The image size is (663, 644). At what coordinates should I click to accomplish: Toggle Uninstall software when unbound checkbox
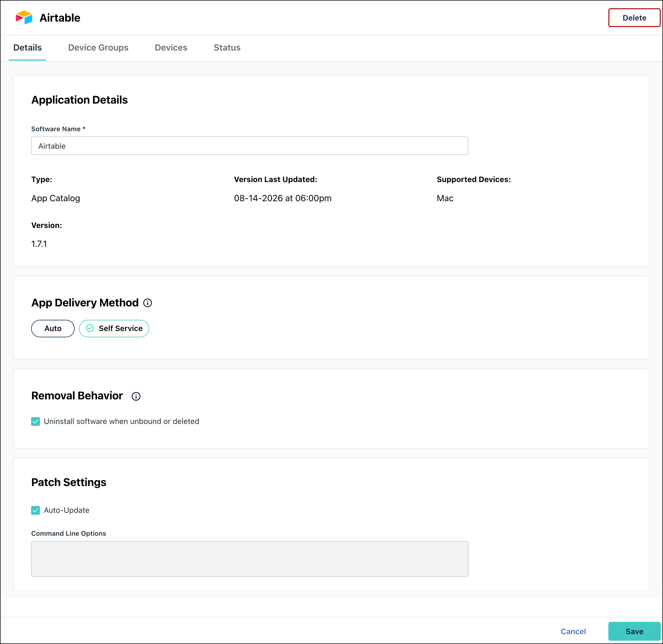click(36, 421)
